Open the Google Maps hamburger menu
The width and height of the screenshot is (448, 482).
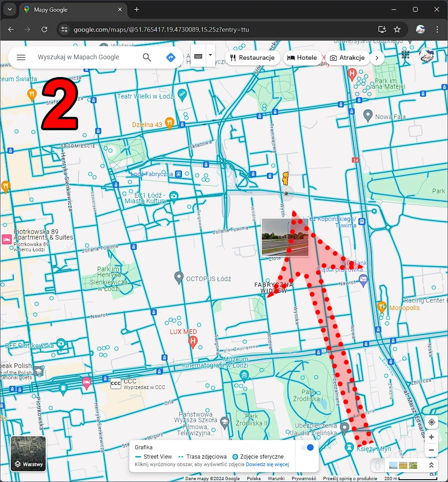(x=21, y=57)
